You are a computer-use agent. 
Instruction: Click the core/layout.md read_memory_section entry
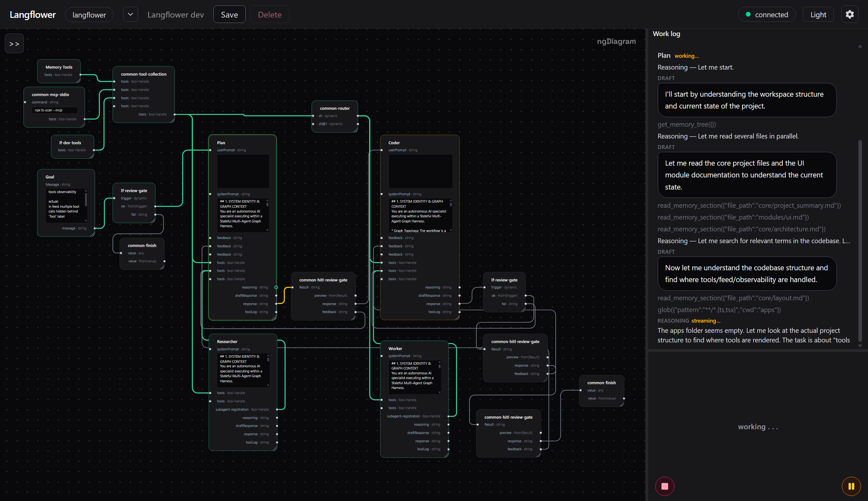(x=733, y=298)
